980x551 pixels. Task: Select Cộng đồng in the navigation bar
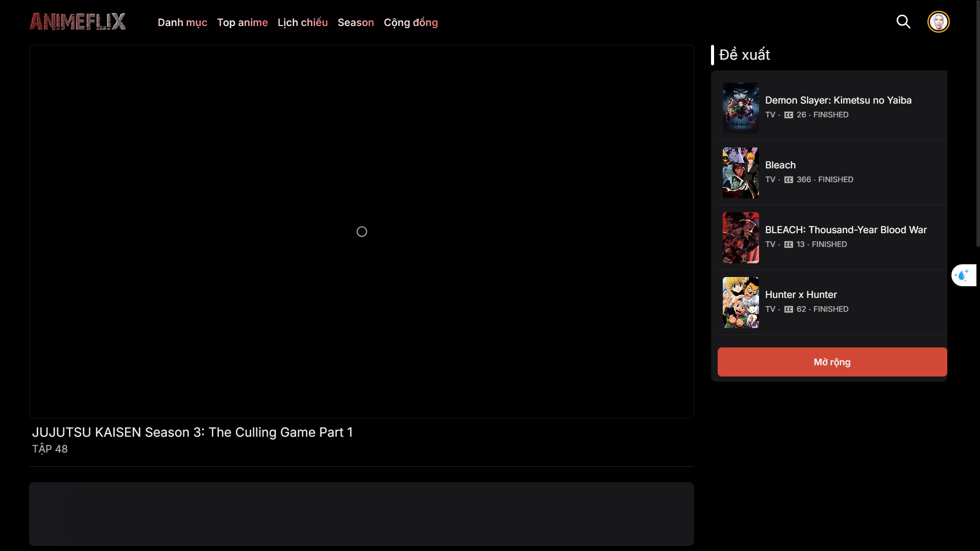411,22
